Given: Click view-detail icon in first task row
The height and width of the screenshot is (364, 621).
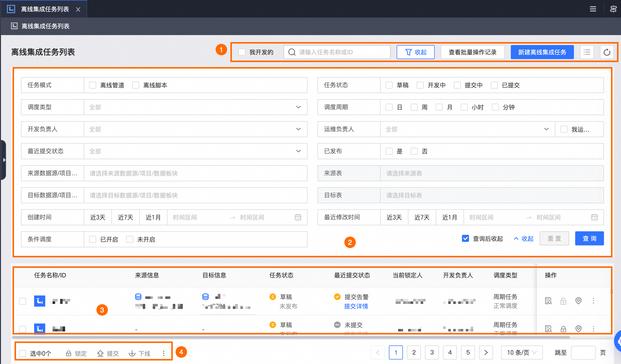Looking at the screenshot, I should pos(548,301).
